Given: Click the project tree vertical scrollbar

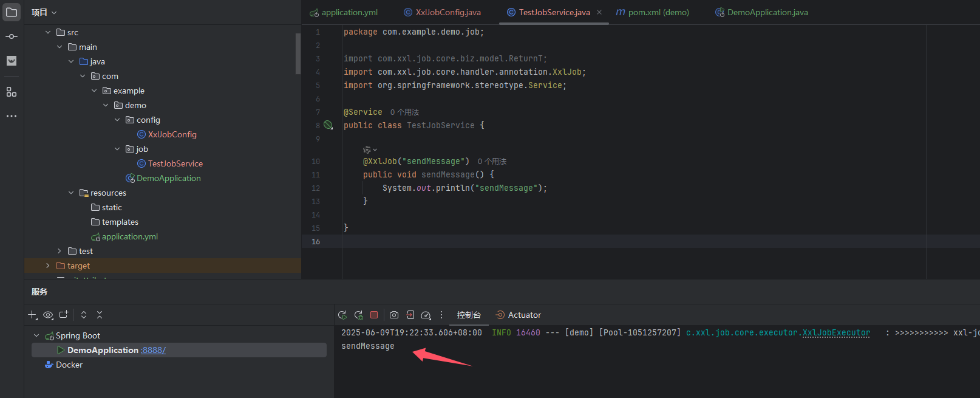Looking at the screenshot, I should [298, 53].
